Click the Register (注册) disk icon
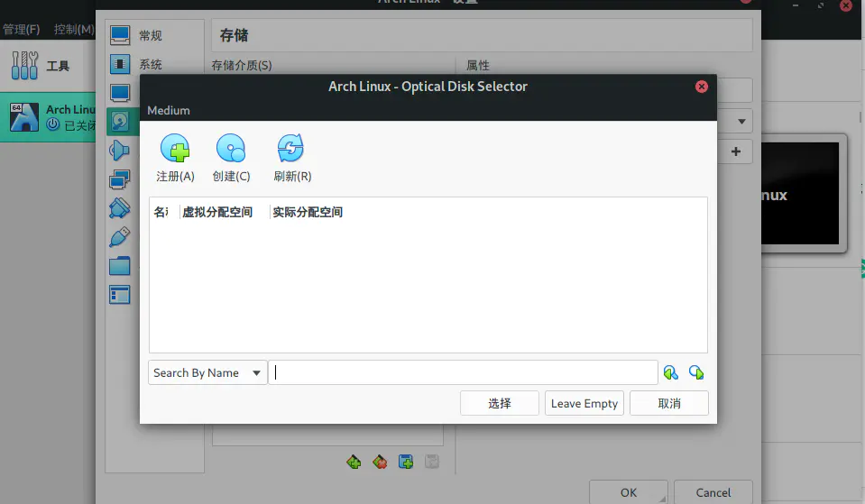 pyautogui.click(x=175, y=149)
